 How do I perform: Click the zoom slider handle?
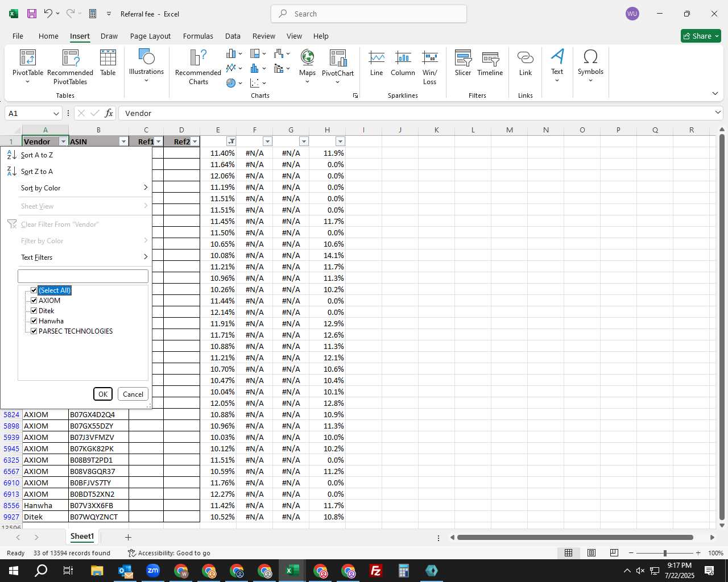(664, 553)
